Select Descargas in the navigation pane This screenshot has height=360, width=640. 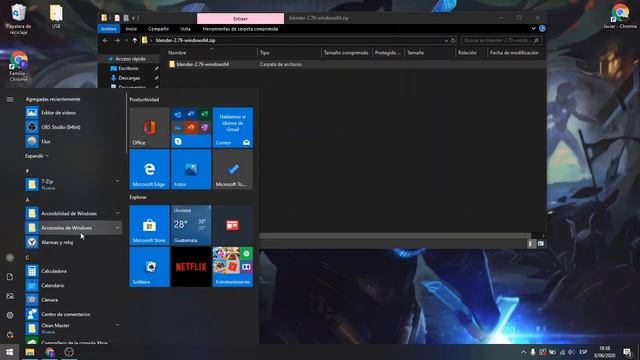coord(129,78)
